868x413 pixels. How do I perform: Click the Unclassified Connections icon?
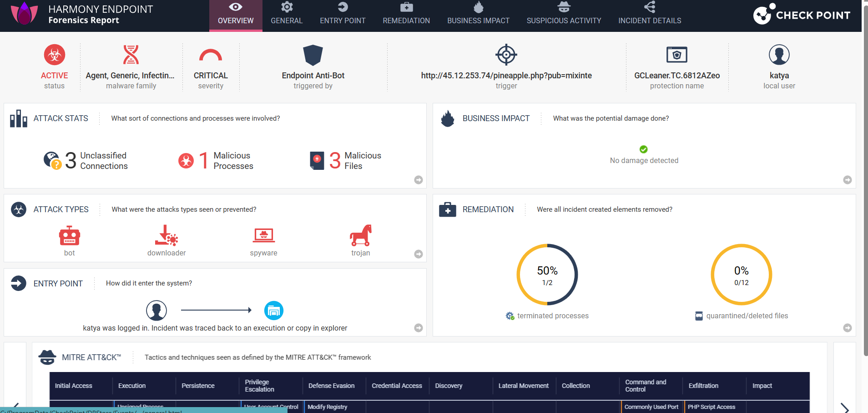click(52, 160)
